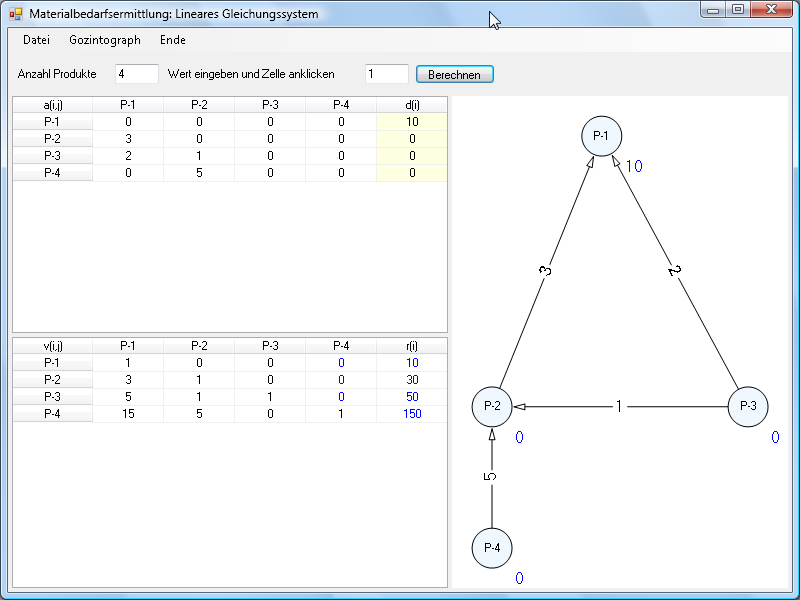This screenshot has height=600, width=800.
Task: Click a(i,j) cell row P-4 column P-2
Action: [x=199, y=173]
